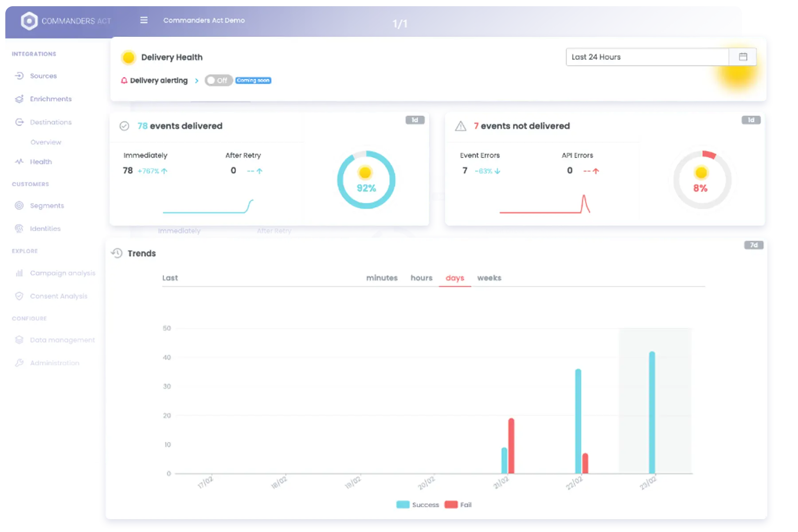Open the Last 24 Hours date range field

[x=647, y=57]
